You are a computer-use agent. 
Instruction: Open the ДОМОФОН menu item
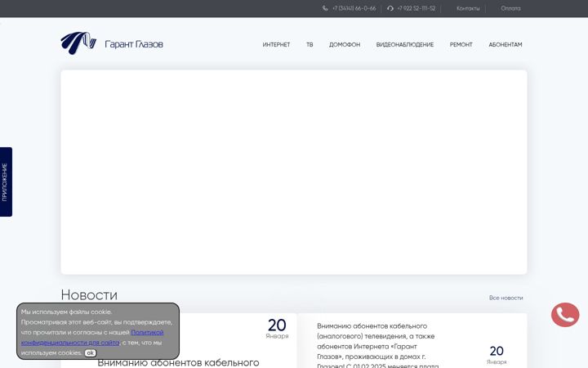[345, 44]
